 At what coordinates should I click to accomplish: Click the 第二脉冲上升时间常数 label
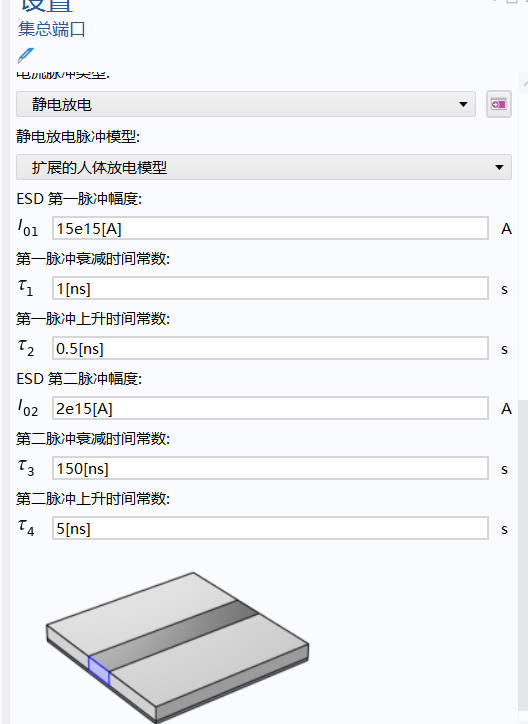pos(93,499)
